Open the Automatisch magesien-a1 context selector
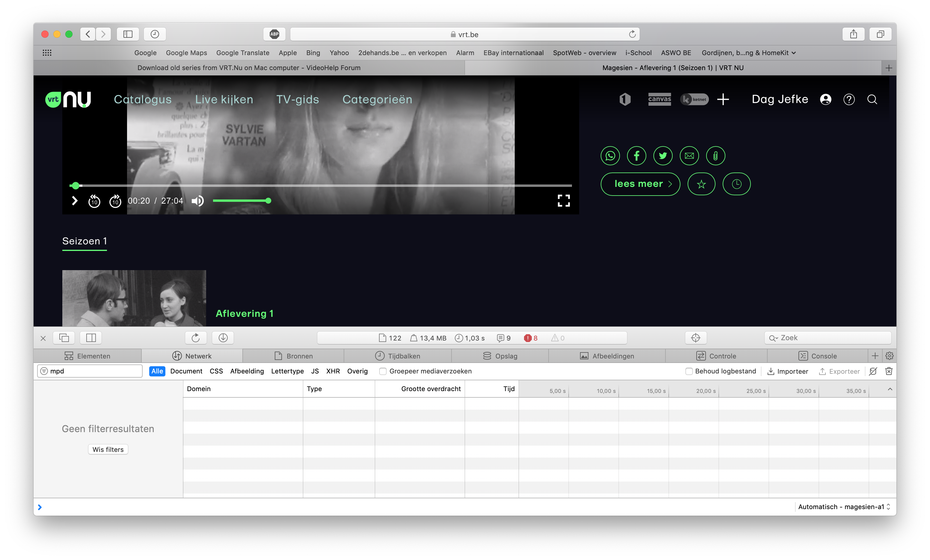Image resolution: width=930 pixels, height=560 pixels. (x=844, y=507)
